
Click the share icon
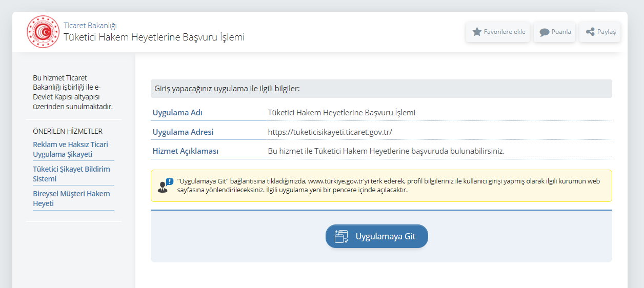point(590,32)
